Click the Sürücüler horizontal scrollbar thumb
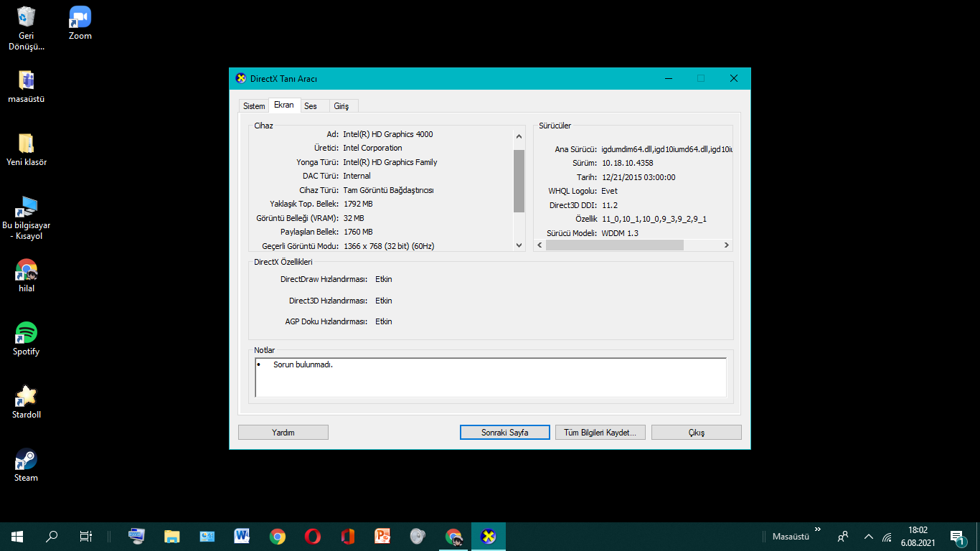 click(x=615, y=245)
